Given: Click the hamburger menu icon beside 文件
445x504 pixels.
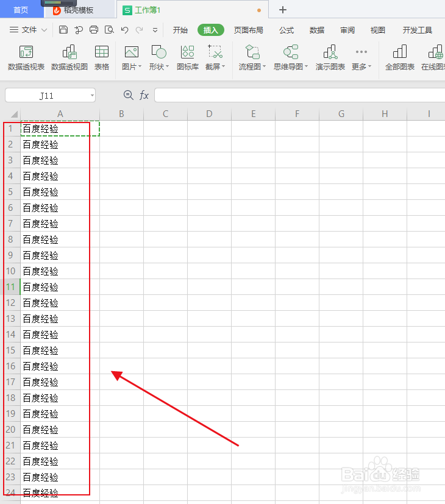Looking at the screenshot, I should click(x=14, y=30).
